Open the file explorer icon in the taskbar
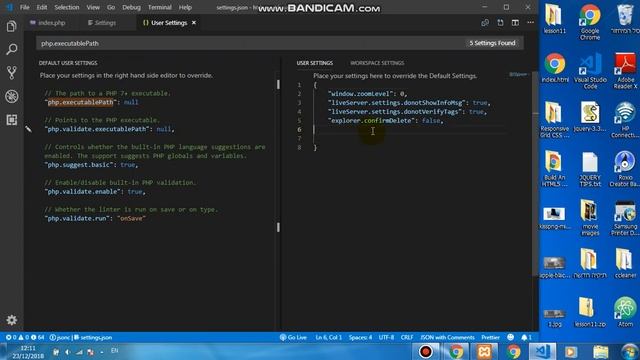Screen dimensions: 640x360 [600, 351]
